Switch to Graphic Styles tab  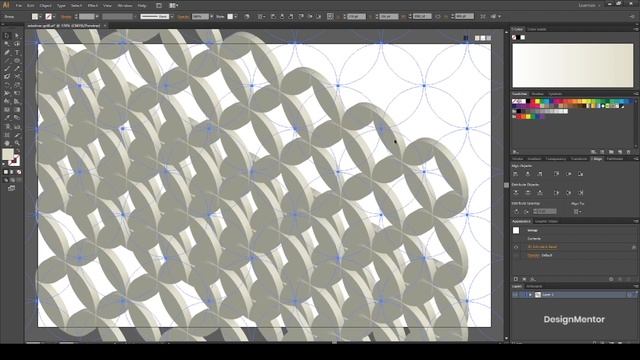(547, 221)
